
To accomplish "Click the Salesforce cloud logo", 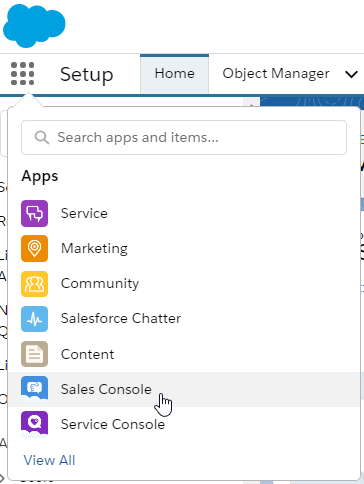I will [34, 25].
